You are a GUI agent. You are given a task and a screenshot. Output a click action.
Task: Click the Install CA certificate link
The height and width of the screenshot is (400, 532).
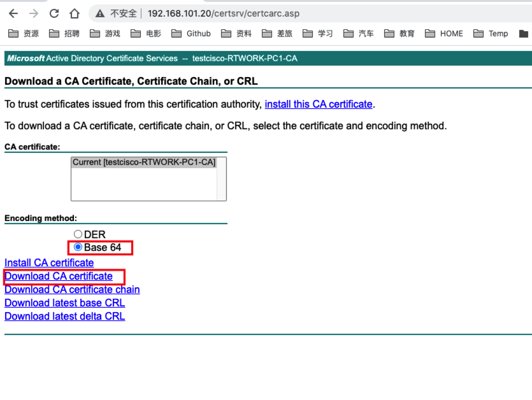(x=49, y=263)
